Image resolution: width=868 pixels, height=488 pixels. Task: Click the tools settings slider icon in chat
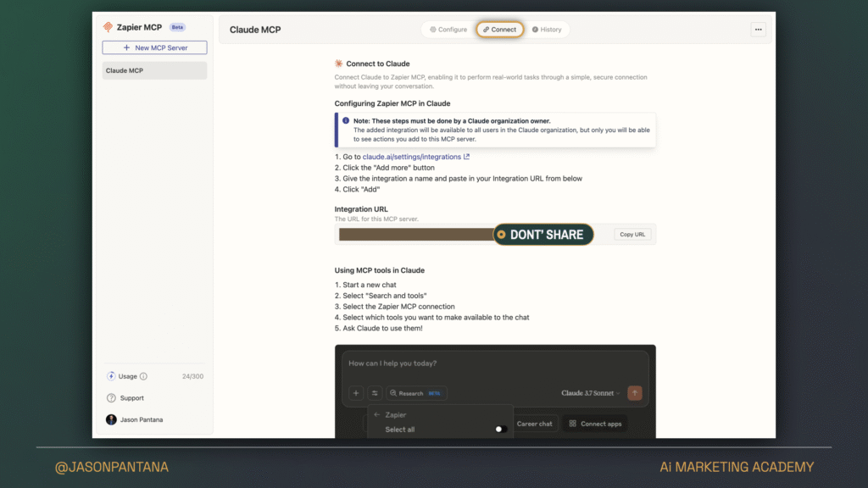click(375, 393)
